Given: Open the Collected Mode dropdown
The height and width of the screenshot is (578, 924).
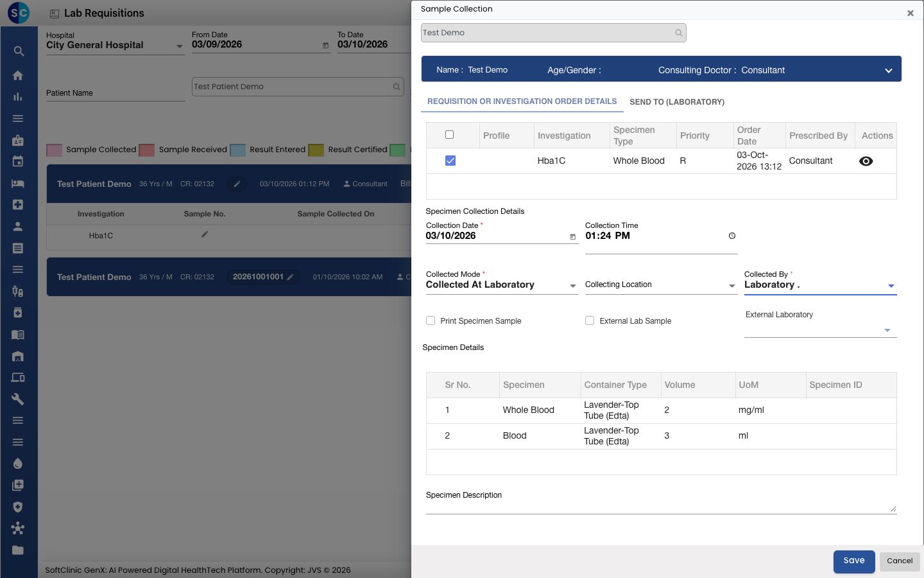Looking at the screenshot, I should (502, 285).
